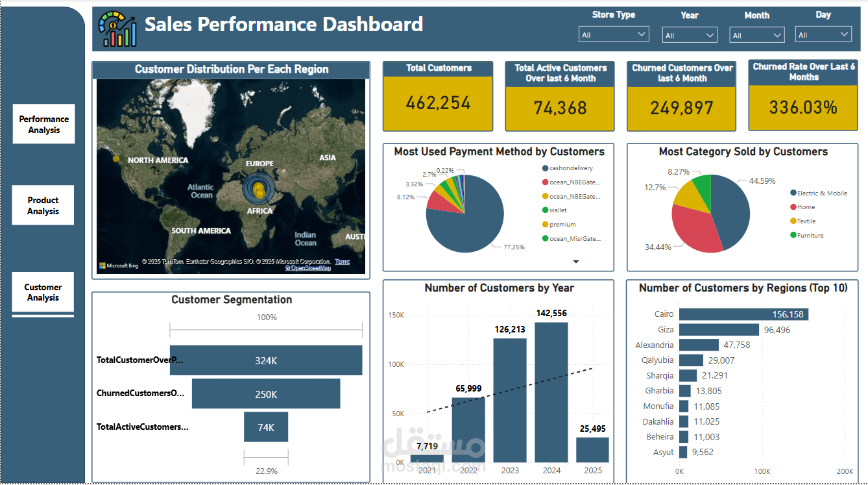Image resolution: width=868 pixels, height=485 pixels.
Task: Click the 249,897 churned customers card
Action: click(682, 97)
